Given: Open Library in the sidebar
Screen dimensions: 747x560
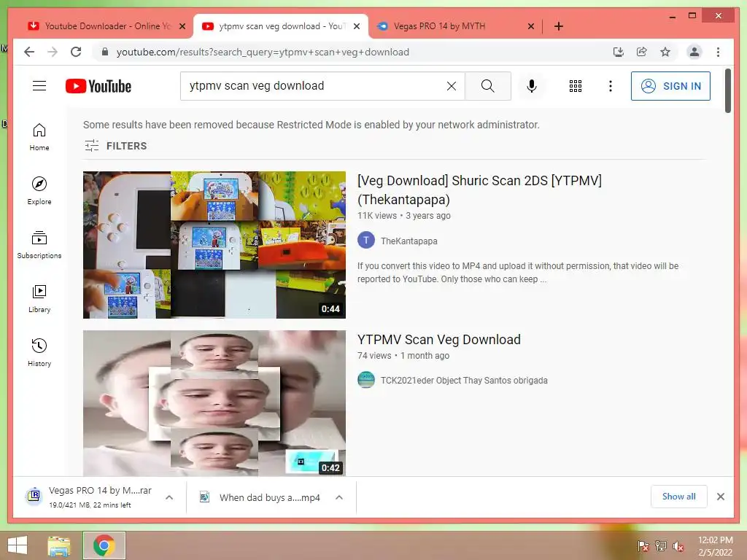Looking at the screenshot, I should tap(39, 299).
